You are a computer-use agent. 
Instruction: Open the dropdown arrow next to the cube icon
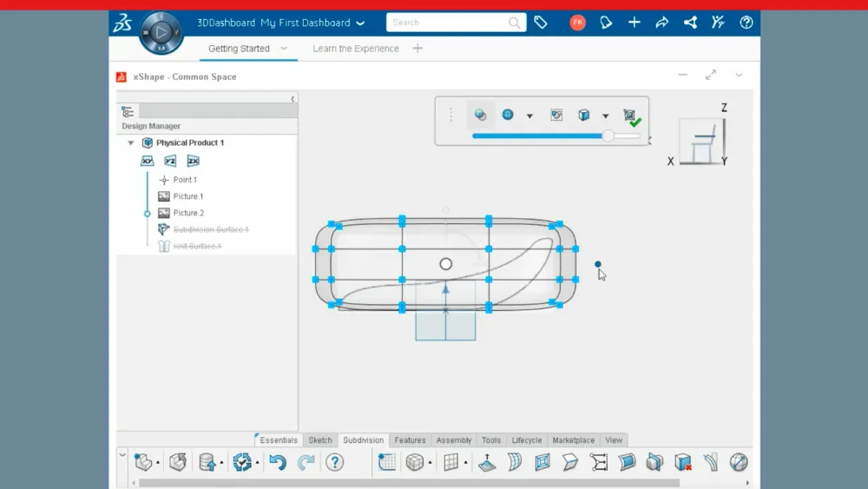tap(606, 116)
